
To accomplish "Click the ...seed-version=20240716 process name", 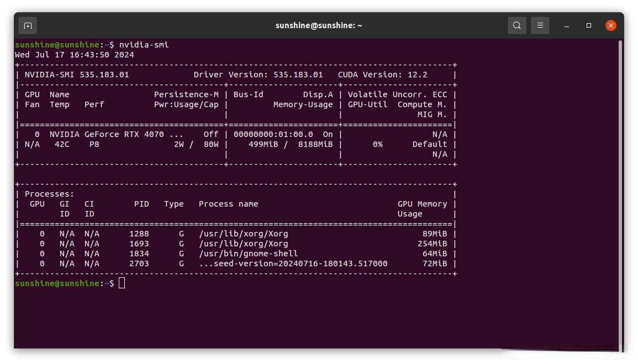I will [x=293, y=263].
